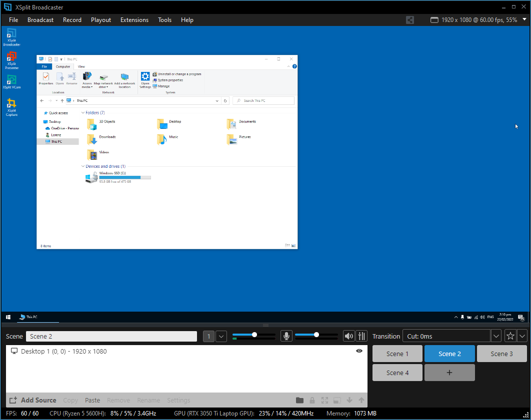Collapse the Devices and drives group
Image resolution: width=531 pixels, height=420 pixels.
tap(83, 166)
